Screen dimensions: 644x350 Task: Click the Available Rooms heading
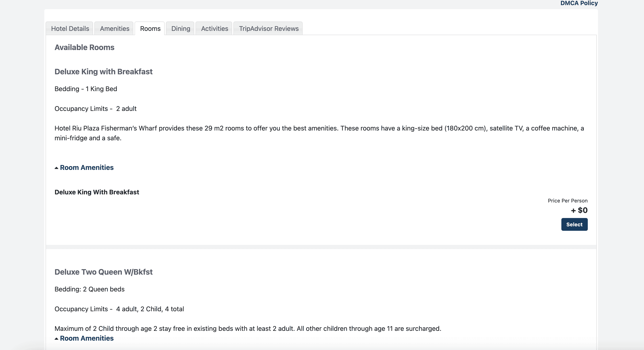(x=84, y=47)
